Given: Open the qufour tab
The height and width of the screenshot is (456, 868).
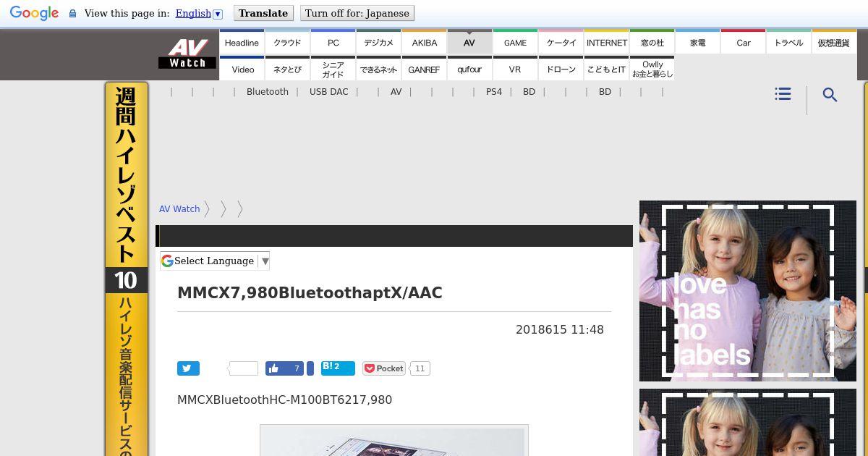Looking at the screenshot, I should click(x=469, y=69).
